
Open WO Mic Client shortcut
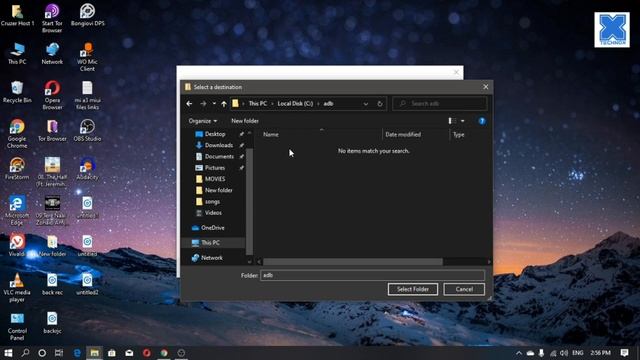(x=87, y=57)
